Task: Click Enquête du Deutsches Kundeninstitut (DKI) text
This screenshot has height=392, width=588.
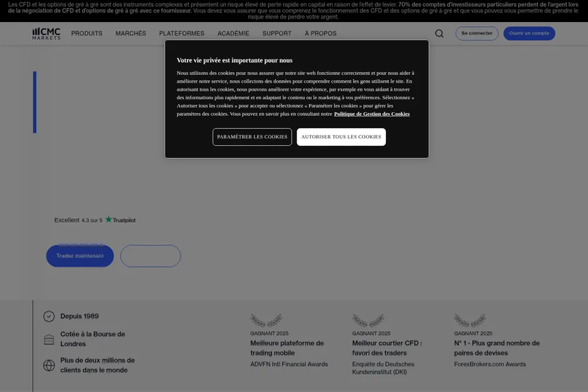Action: point(383,368)
